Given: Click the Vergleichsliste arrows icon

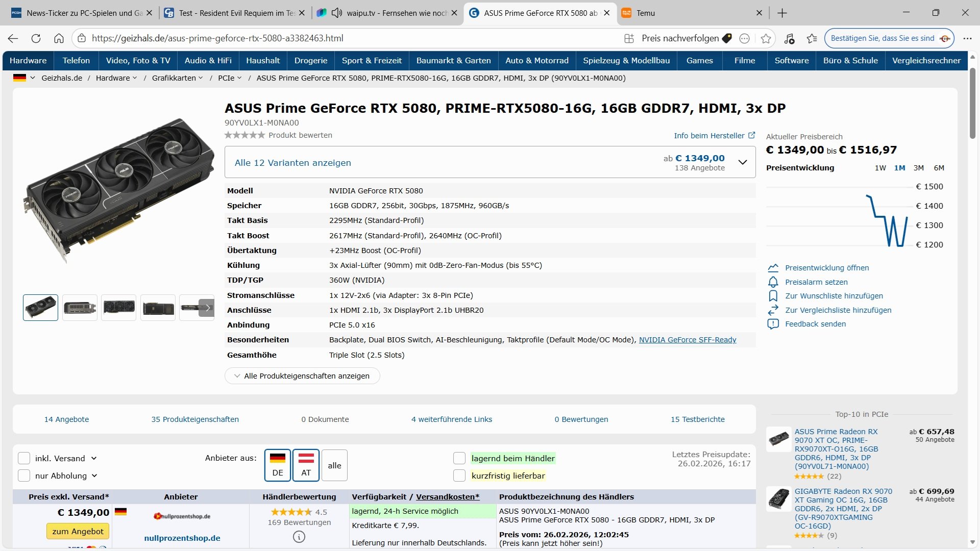Looking at the screenshot, I should 773,310.
